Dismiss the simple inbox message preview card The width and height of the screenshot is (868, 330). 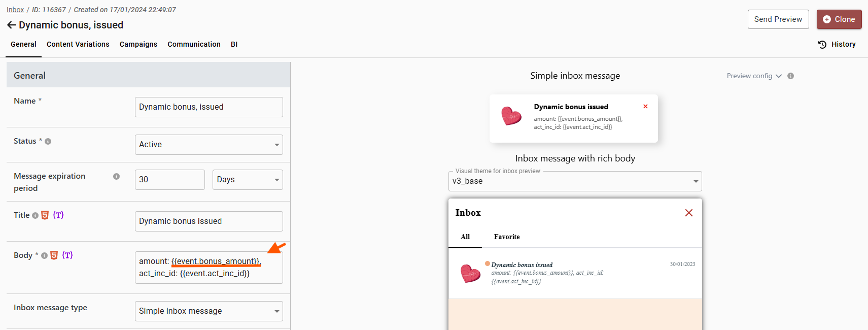pos(645,107)
